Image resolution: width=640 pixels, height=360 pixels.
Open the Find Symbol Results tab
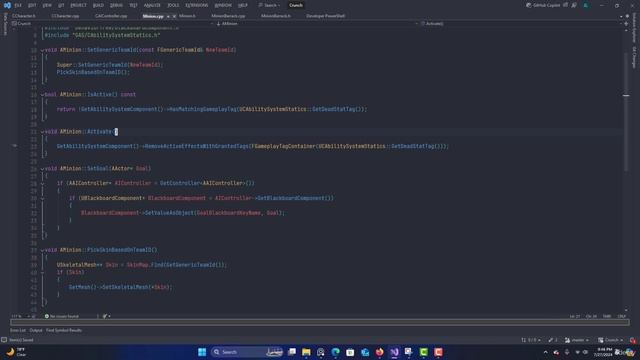click(x=64, y=330)
